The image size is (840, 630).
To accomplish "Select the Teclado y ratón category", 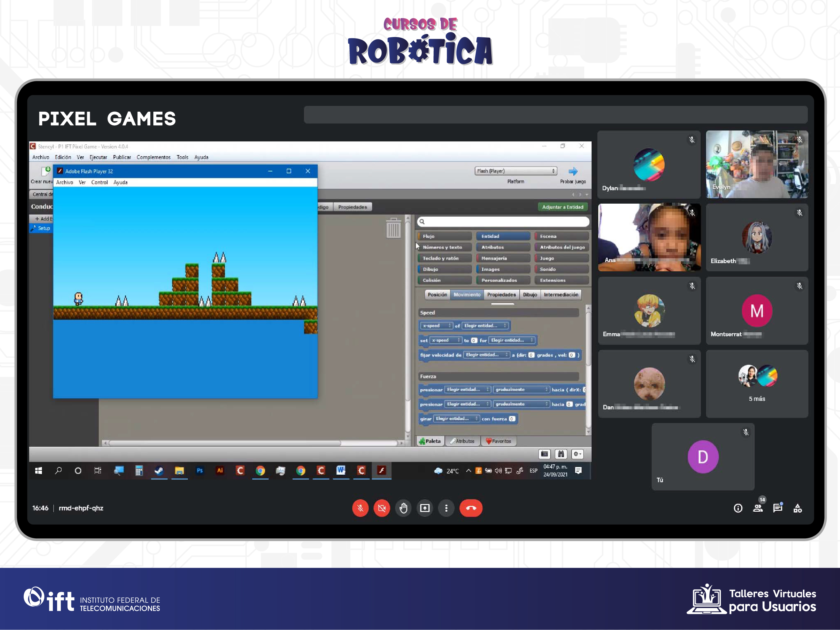I will click(445, 258).
